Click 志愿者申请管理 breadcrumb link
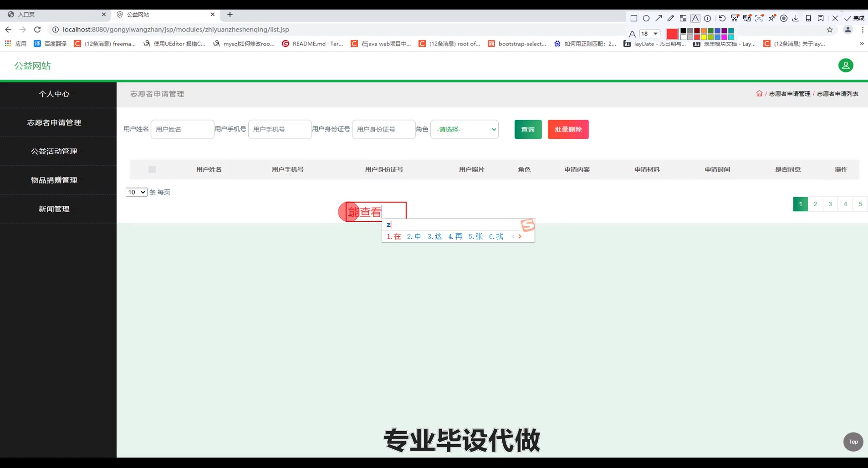Viewport: 868px width, 468px height. pos(790,94)
